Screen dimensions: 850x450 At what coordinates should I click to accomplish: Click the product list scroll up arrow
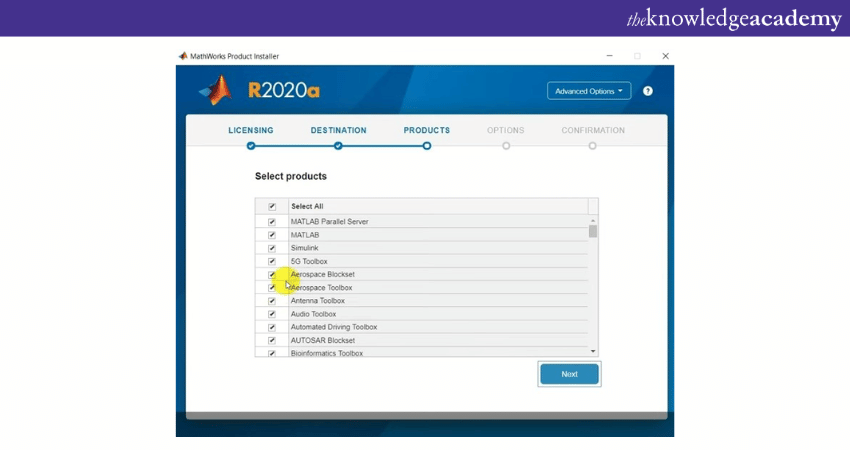593,220
